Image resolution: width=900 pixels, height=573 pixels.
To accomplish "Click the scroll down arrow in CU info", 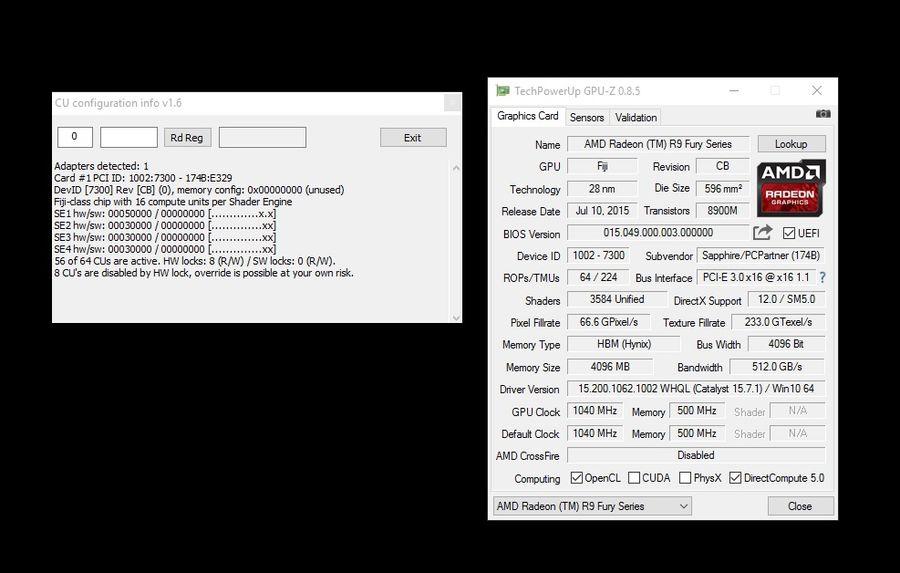I will pos(456,318).
